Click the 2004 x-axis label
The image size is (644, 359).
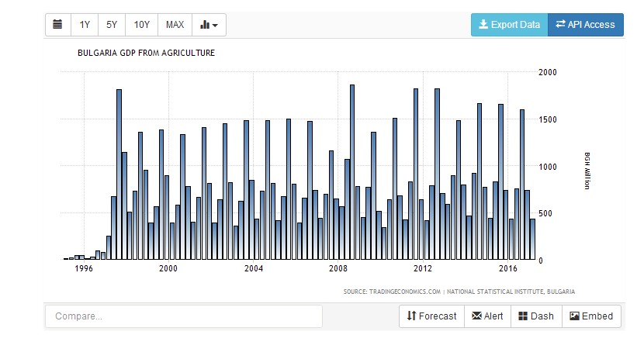[x=254, y=269]
